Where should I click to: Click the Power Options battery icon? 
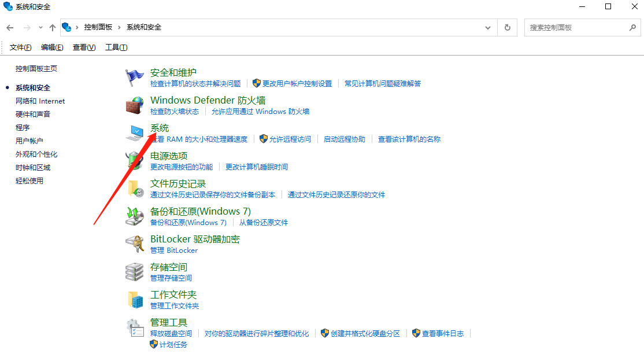pos(134,160)
